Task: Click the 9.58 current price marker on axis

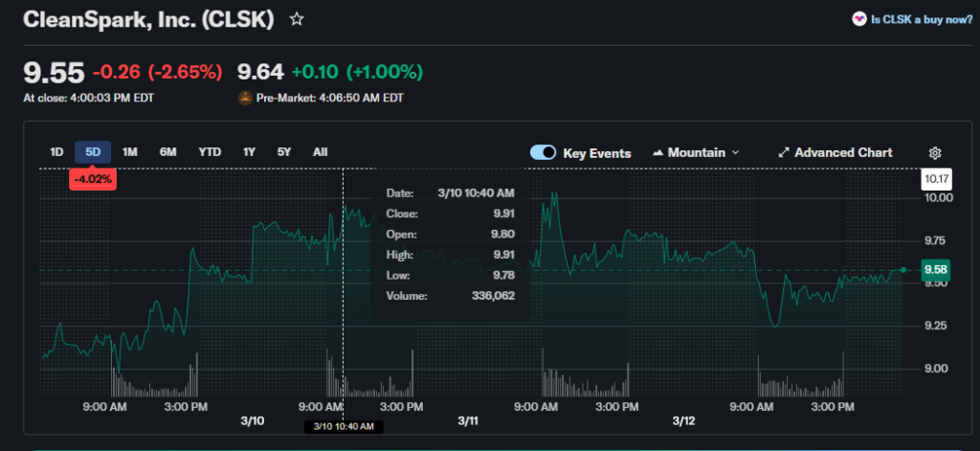Action: pos(934,271)
